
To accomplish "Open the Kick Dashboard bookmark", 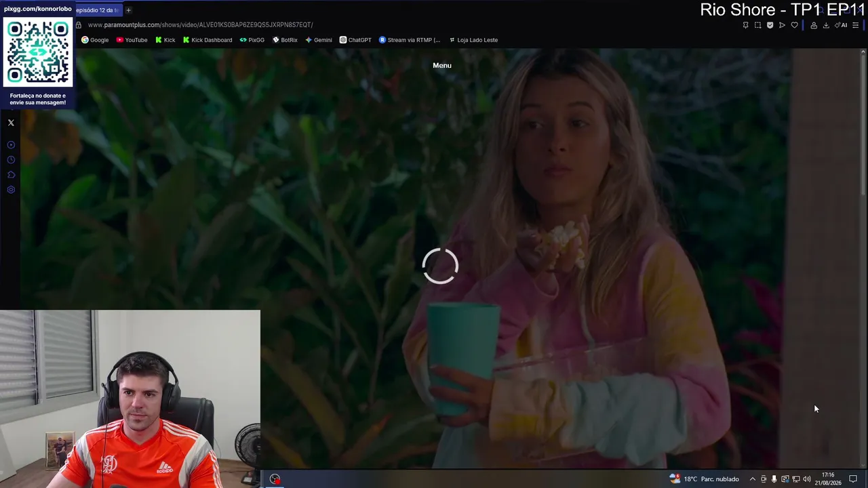I will [208, 40].
